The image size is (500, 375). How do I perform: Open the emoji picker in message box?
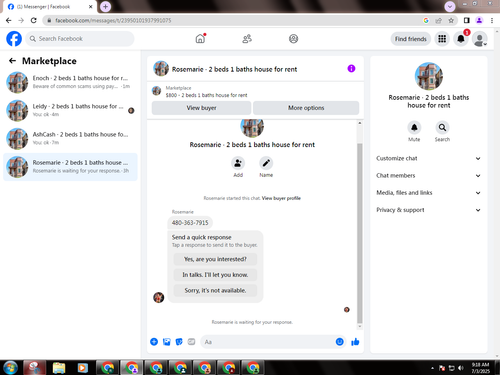point(339,342)
